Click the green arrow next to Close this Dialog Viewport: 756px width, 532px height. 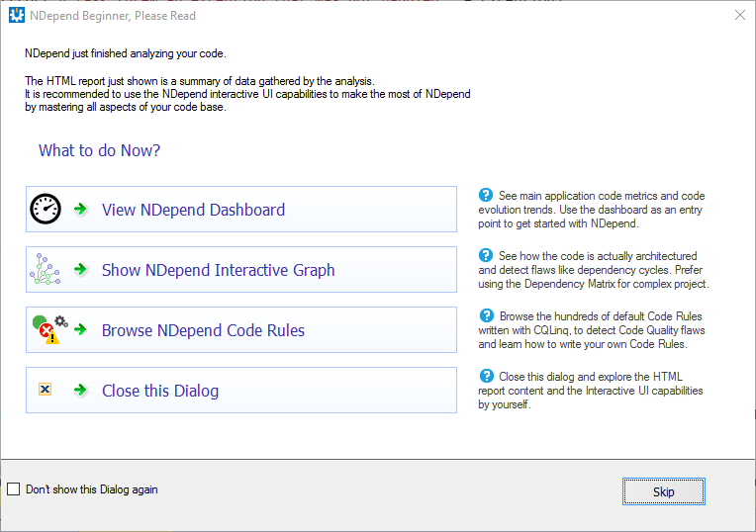(80, 390)
